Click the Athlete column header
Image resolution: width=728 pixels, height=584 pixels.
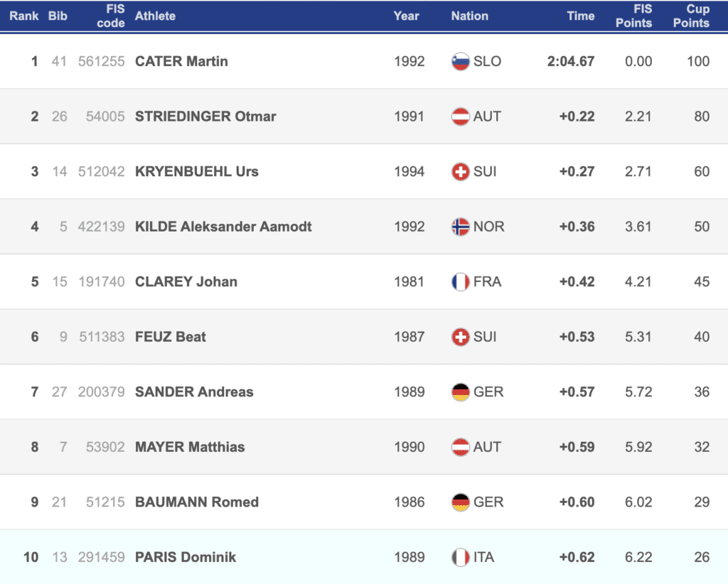pyautogui.click(x=155, y=16)
